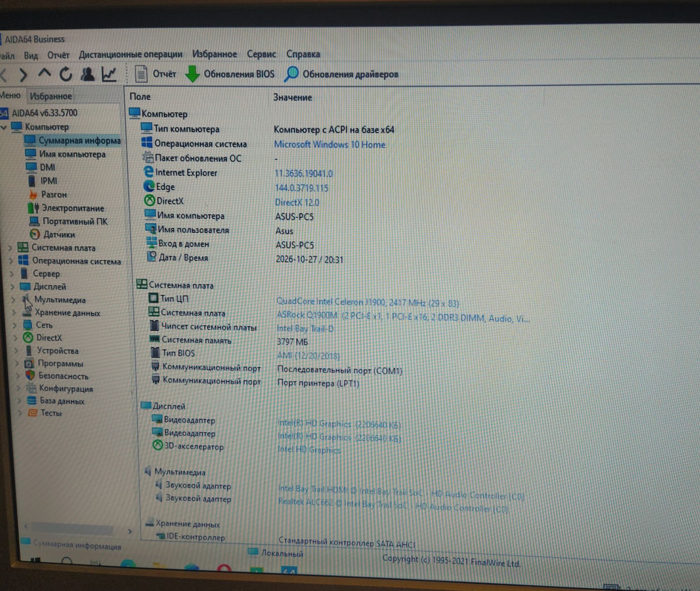The width and height of the screenshot is (700, 591).
Task: Expand the Системная плата tree node
Action: tap(10, 248)
